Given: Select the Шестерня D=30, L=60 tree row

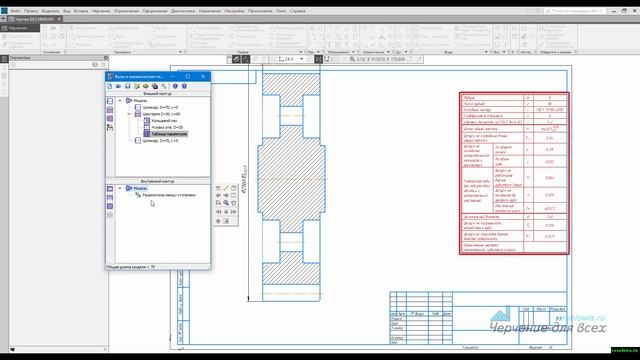Looking at the screenshot, I should click(x=161, y=114).
